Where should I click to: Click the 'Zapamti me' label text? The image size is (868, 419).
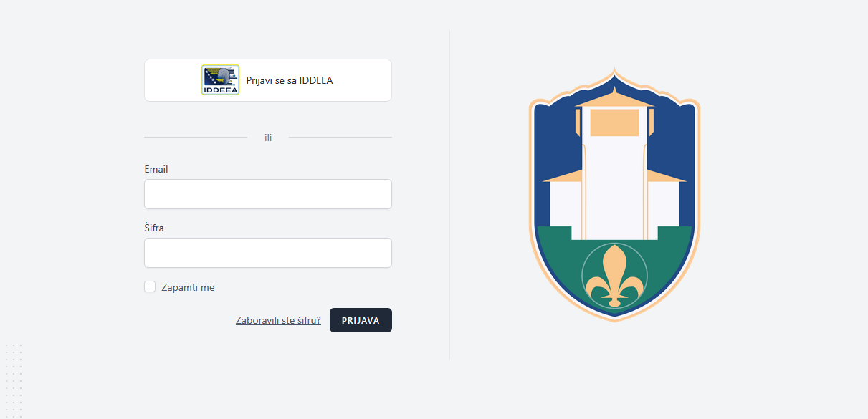(188, 287)
